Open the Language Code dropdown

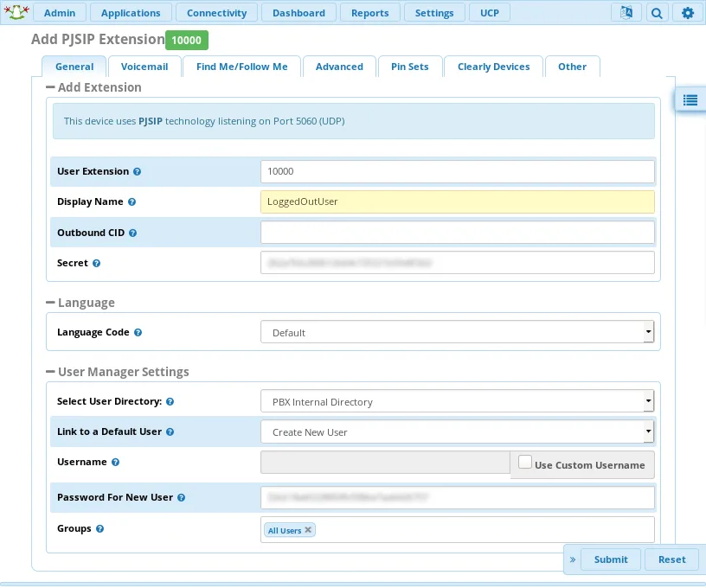(457, 332)
